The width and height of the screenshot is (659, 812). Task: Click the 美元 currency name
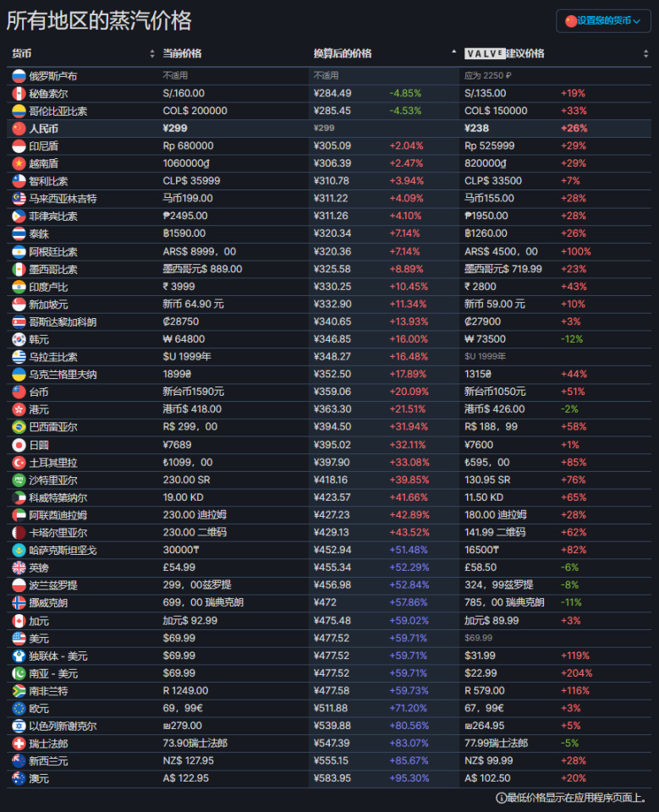click(x=39, y=639)
